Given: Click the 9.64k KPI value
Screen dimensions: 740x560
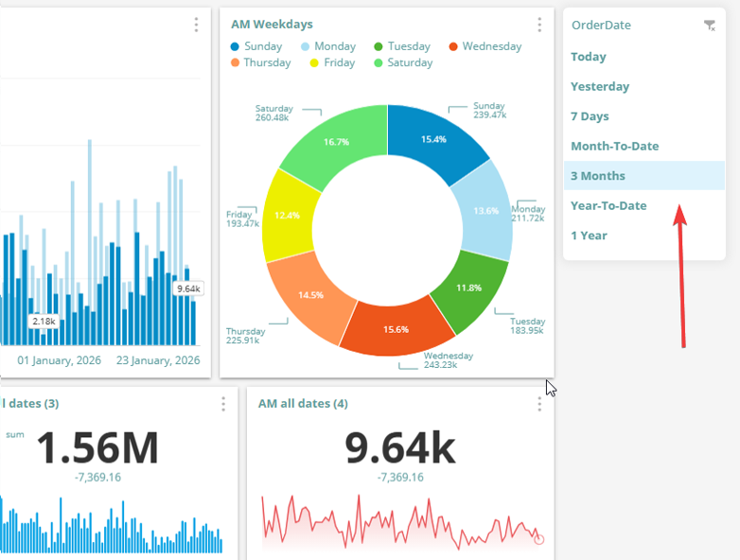Looking at the screenshot, I should click(386, 446).
